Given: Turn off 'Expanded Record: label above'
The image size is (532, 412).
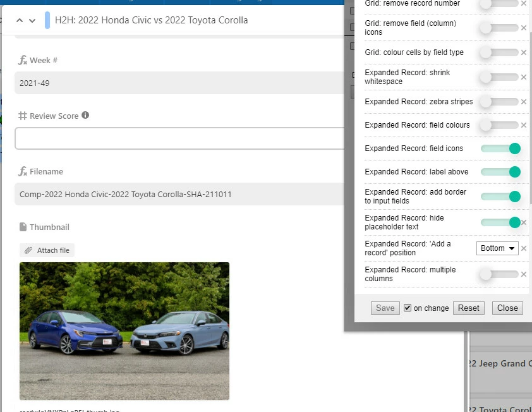Looking at the screenshot, I should (500, 172).
